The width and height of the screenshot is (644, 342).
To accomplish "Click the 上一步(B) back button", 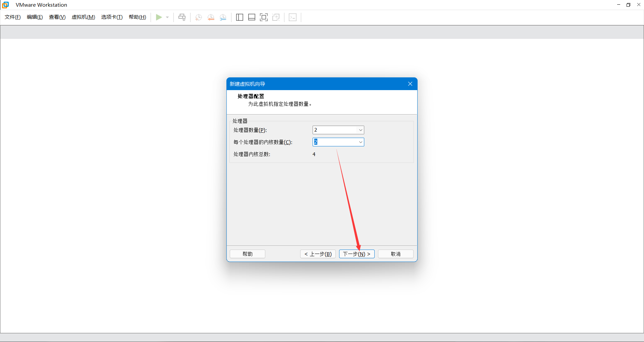I will pyautogui.click(x=318, y=254).
